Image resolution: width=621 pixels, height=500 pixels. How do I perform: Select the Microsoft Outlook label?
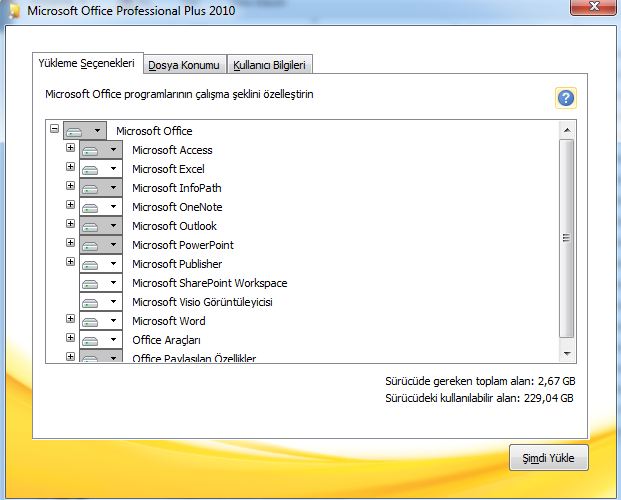coord(174,226)
